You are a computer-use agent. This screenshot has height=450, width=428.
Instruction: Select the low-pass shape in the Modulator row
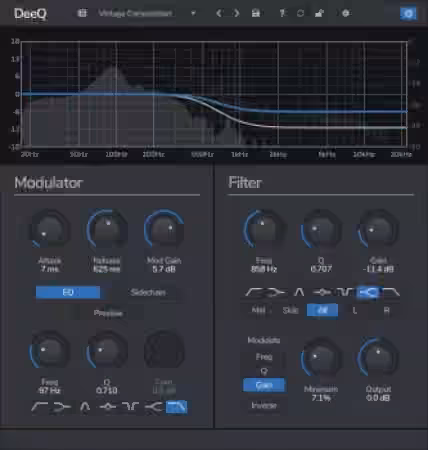(176, 407)
